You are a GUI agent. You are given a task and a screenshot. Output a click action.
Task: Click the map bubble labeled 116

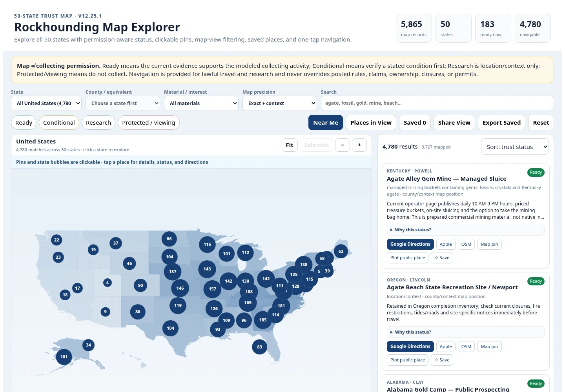207,244
